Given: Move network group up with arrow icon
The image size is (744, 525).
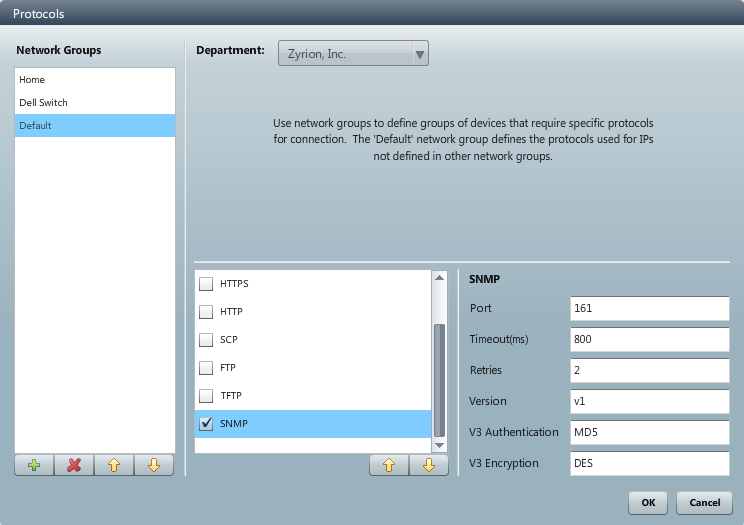Looking at the screenshot, I should point(114,466).
